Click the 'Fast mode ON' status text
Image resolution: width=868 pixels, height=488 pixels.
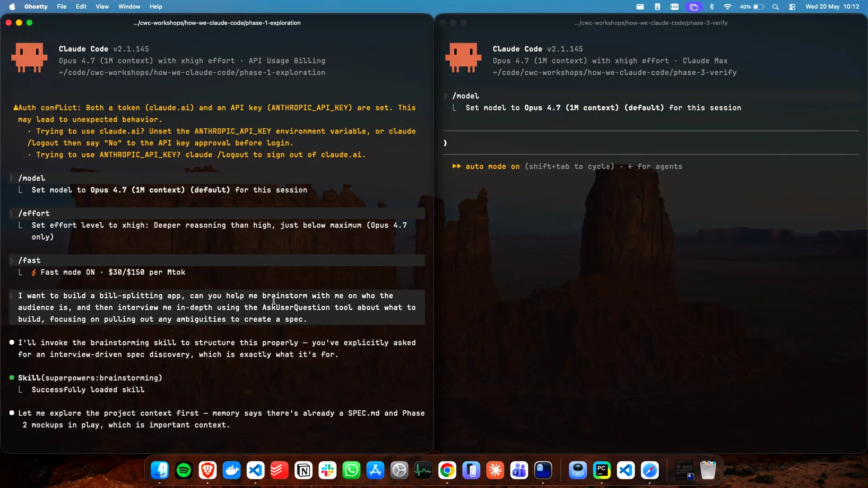[x=68, y=272]
